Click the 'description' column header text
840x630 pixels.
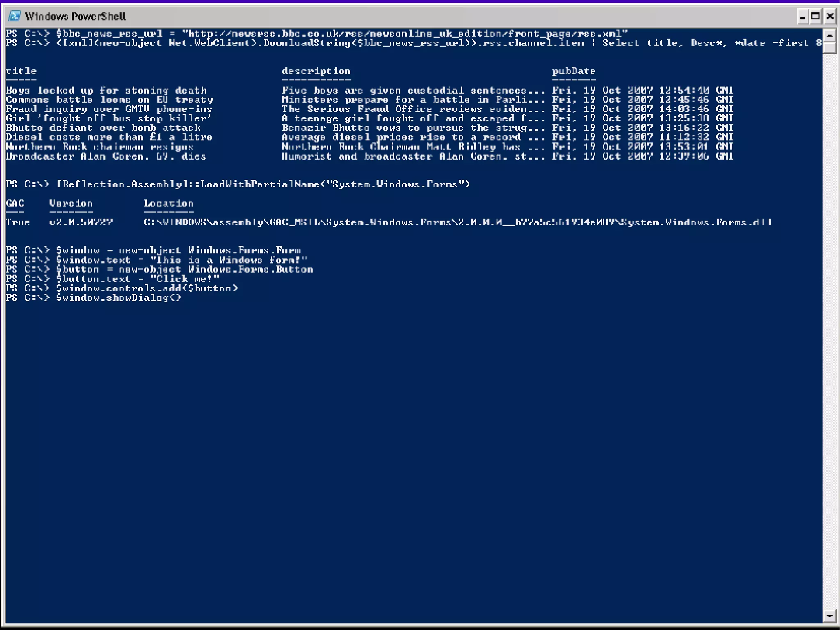pyautogui.click(x=316, y=71)
